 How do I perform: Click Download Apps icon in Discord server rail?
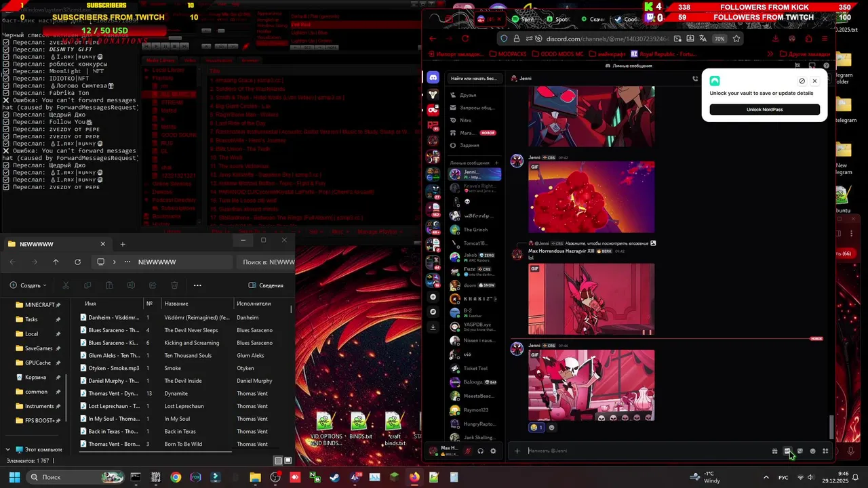(433, 327)
